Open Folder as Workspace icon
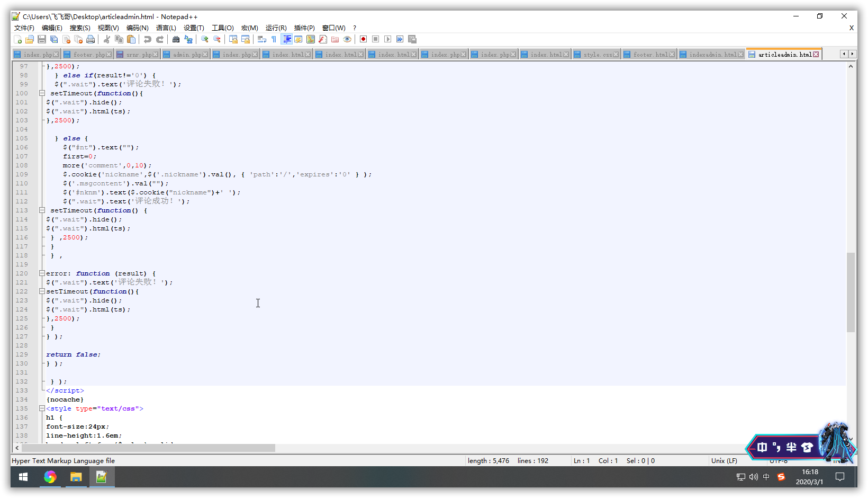The image size is (868, 498). tap(335, 39)
